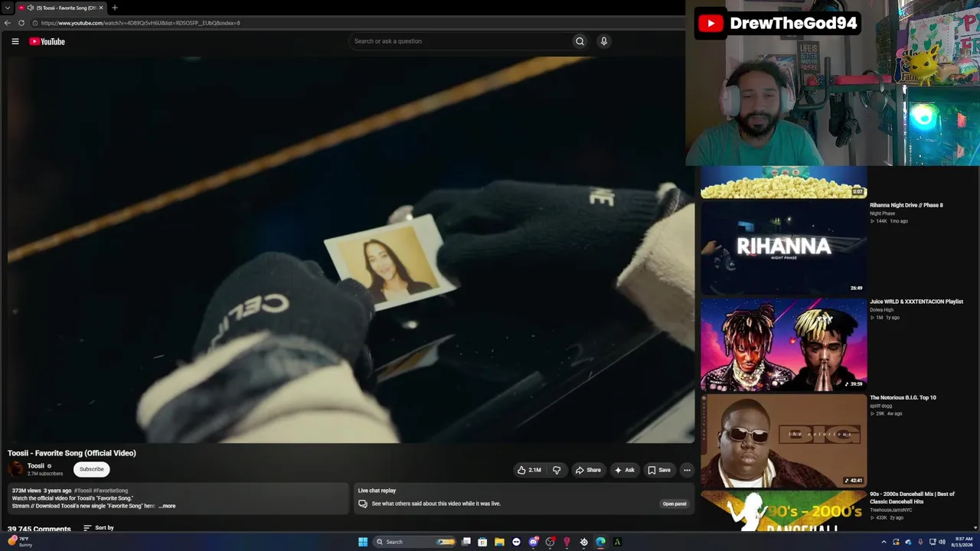Open Juice WRLD & XXXTENTACION Playlist title
Viewport: 980px width, 551px height.
coord(916,302)
